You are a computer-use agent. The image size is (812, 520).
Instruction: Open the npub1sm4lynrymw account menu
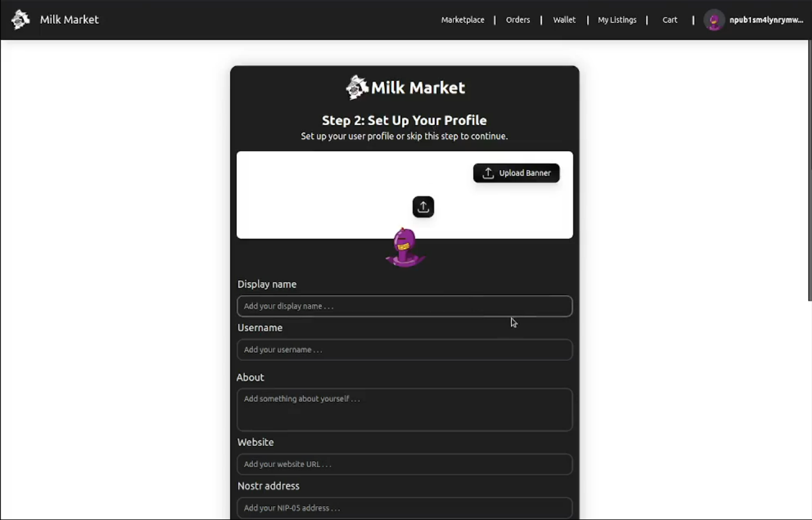[x=766, y=20]
